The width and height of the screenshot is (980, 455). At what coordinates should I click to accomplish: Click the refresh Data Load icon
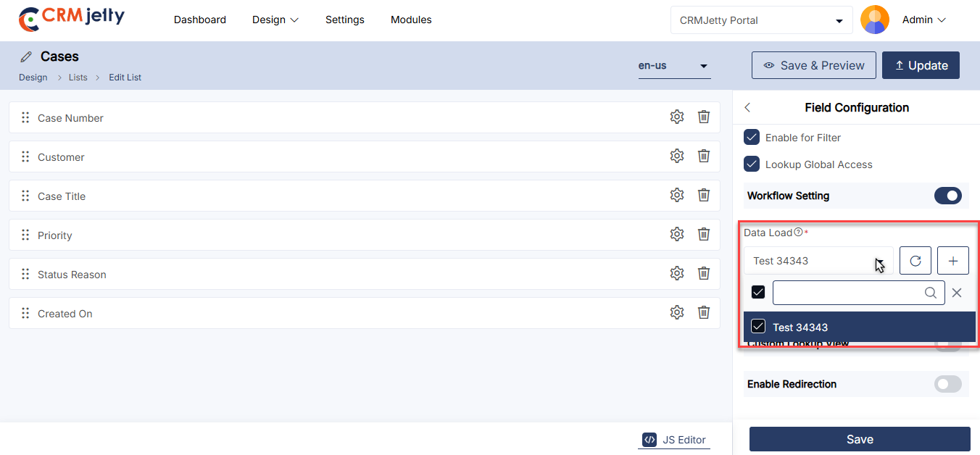(x=915, y=261)
